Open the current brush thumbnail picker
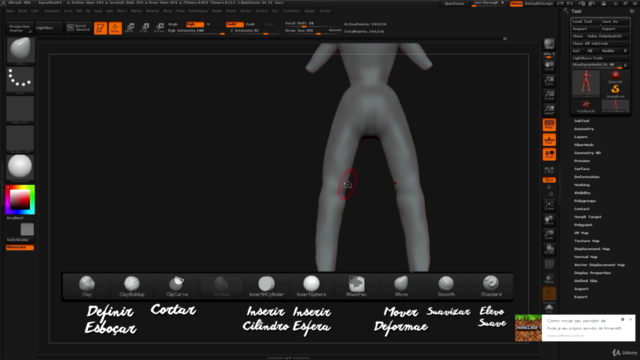Screen dimensions: 640x360 pyautogui.click(x=20, y=51)
